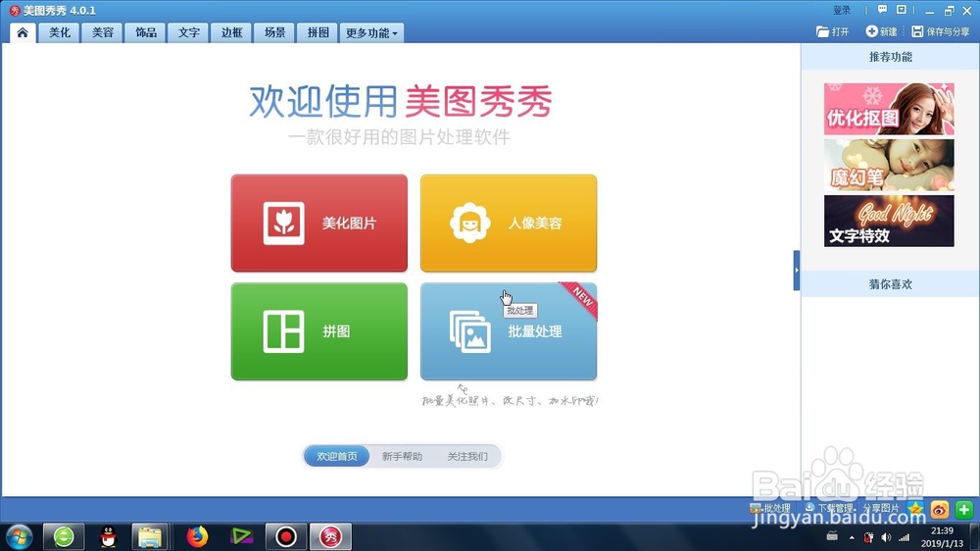The width and height of the screenshot is (980, 551).
Task: Open the green play video taskbar icon
Action: [x=241, y=536]
